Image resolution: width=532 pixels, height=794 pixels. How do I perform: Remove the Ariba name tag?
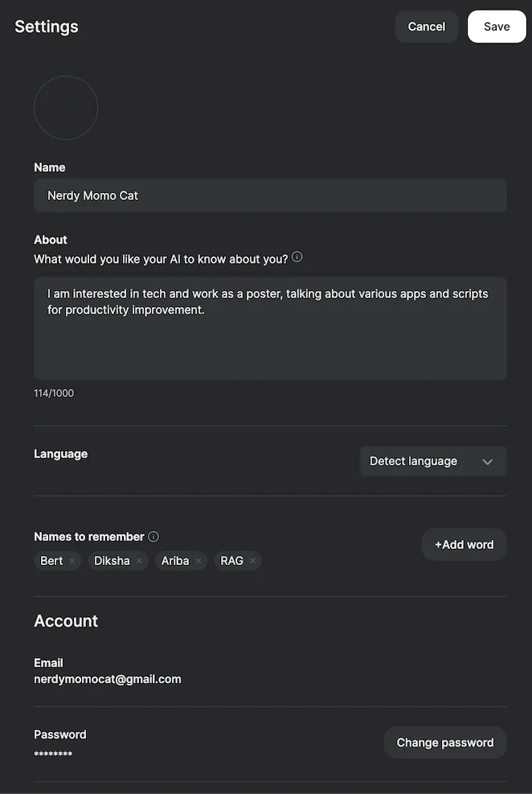click(x=198, y=561)
